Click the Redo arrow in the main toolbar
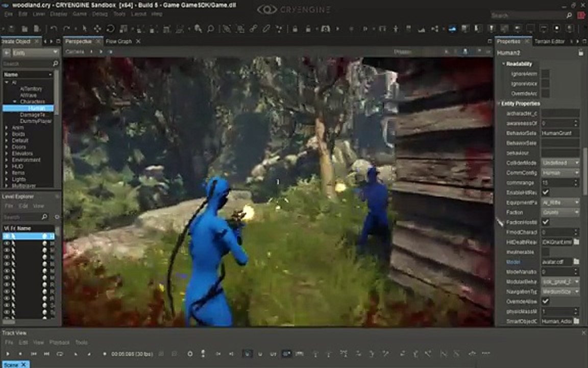The height and width of the screenshot is (368, 588). pos(66,29)
